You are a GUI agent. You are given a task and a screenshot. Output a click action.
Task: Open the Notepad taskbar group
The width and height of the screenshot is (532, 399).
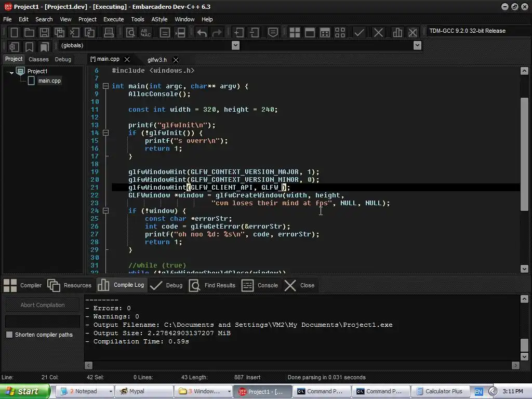[x=85, y=391]
